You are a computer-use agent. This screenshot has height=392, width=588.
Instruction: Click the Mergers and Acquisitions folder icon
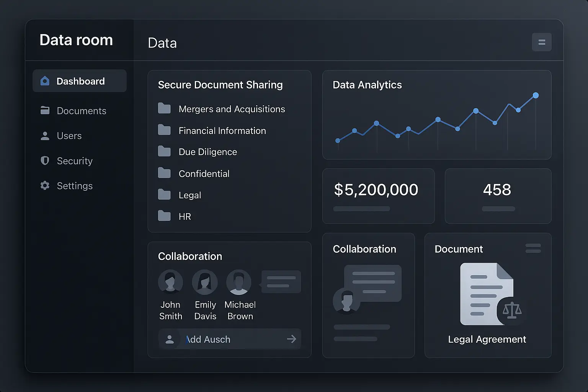164,108
